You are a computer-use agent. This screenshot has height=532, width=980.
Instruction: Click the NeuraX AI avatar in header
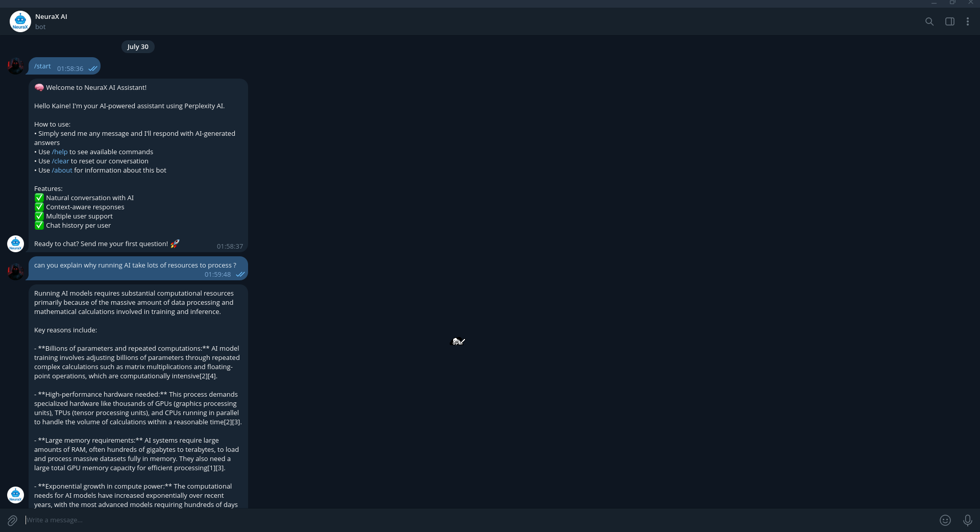(x=20, y=21)
